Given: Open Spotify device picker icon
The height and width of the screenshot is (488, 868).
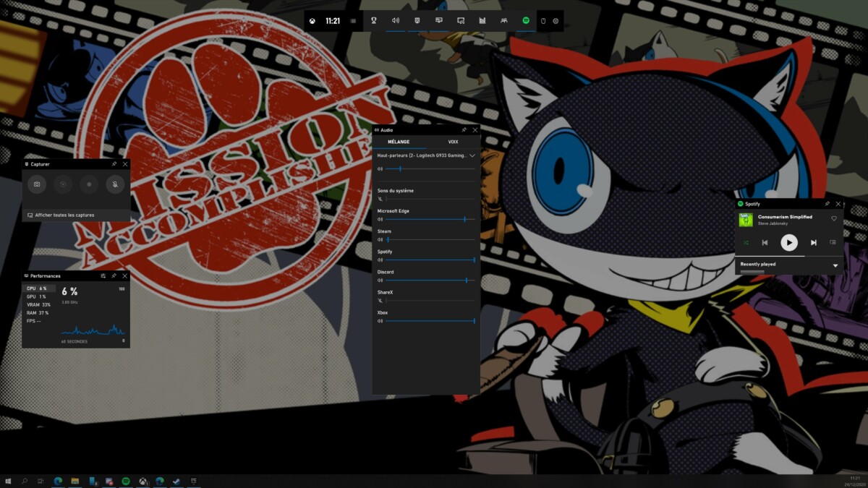Looking at the screenshot, I should pos(833,243).
